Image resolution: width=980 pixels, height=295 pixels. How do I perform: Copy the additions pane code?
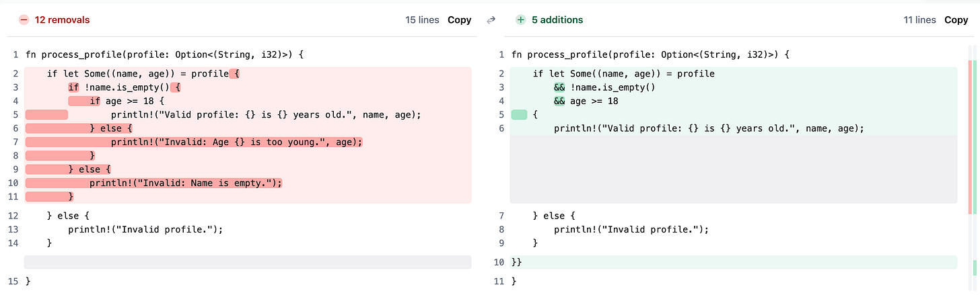[x=956, y=20]
